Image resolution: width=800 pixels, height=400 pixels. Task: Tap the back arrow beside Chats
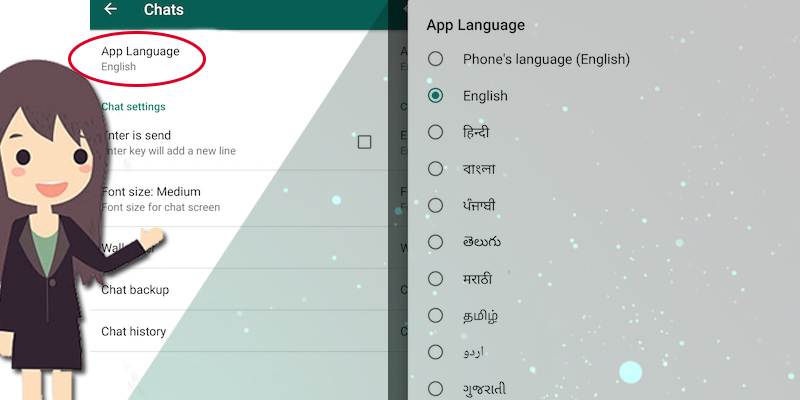[x=110, y=10]
